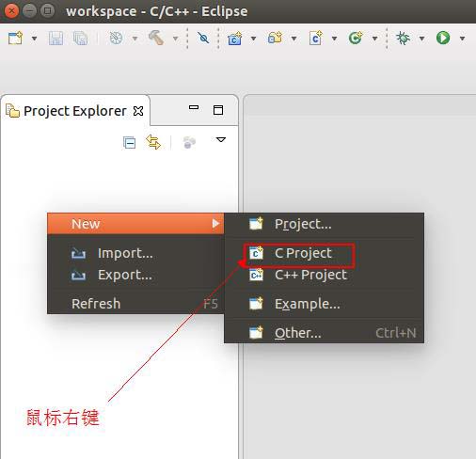The width and height of the screenshot is (476, 459).
Task: Click the green Run button icon
Action: coord(443,38)
